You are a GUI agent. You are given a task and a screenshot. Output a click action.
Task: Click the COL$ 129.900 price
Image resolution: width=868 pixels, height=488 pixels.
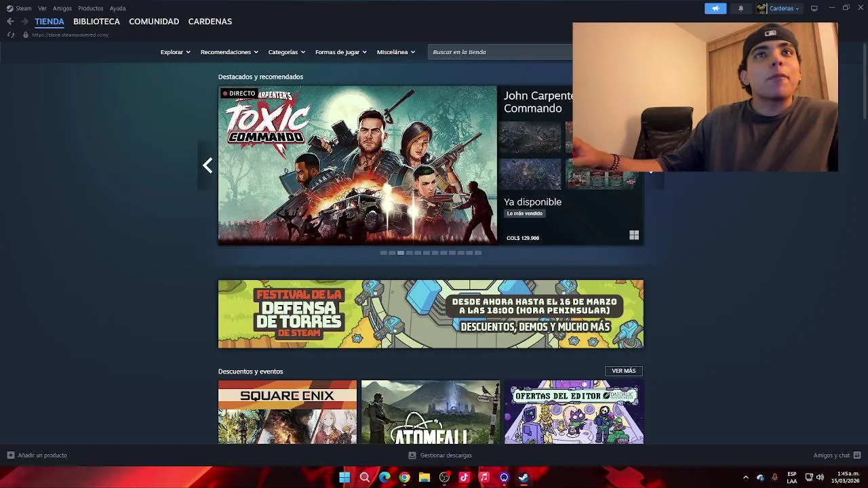coord(523,238)
